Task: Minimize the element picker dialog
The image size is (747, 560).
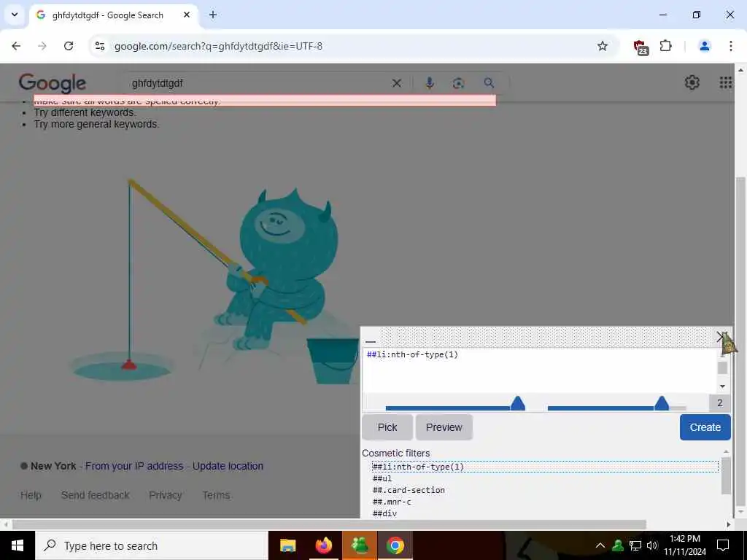Action: [x=371, y=341]
